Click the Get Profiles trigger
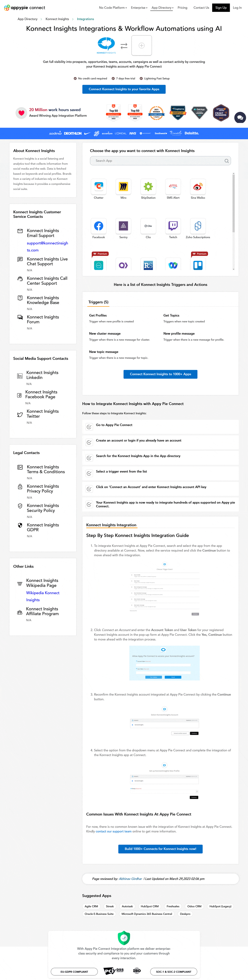Screen dimensions: 248x980 [x=98, y=315]
